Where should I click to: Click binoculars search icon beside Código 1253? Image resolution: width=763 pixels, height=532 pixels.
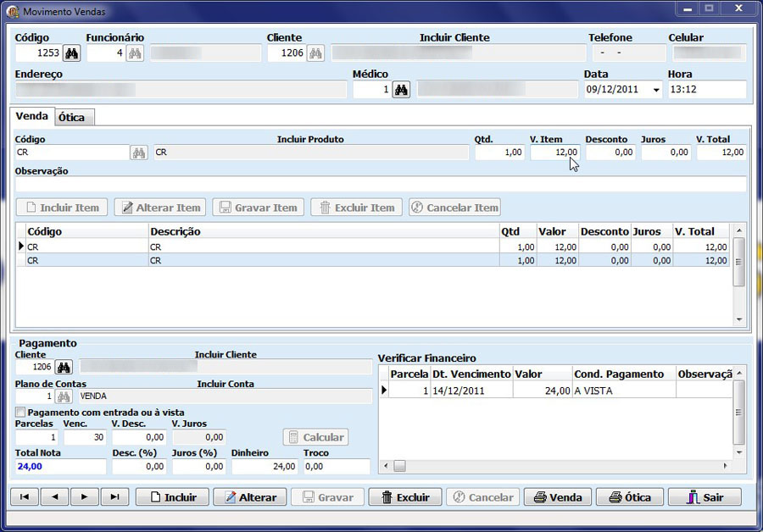pyautogui.click(x=71, y=53)
